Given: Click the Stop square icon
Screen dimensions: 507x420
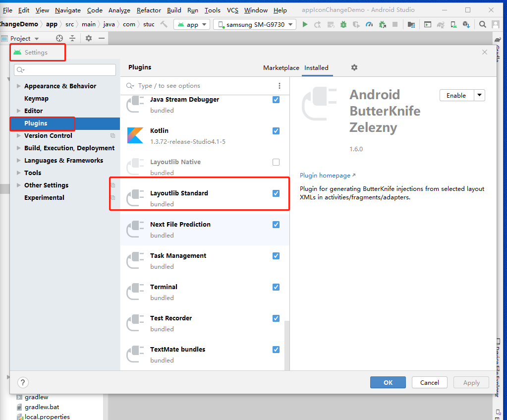Looking at the screenshot, I should [x=395, y=24].
